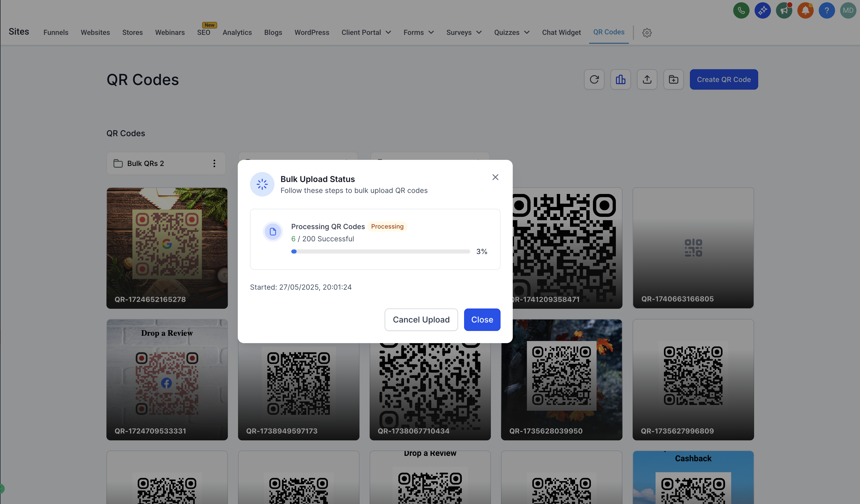Switch to the Funnels tab
The height and width of the screenshot is (504, 860).
(x=56, y=32)
